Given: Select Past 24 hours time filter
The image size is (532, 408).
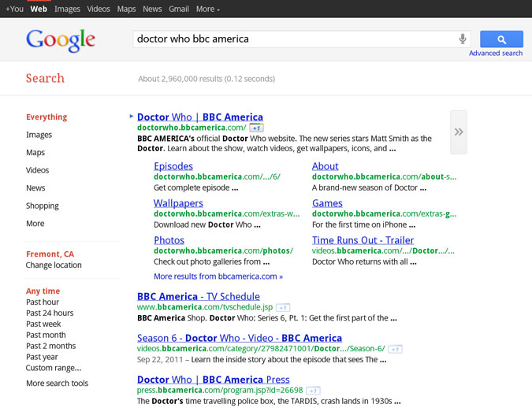Looking at the screenshot, I should (x=50, y=313).
